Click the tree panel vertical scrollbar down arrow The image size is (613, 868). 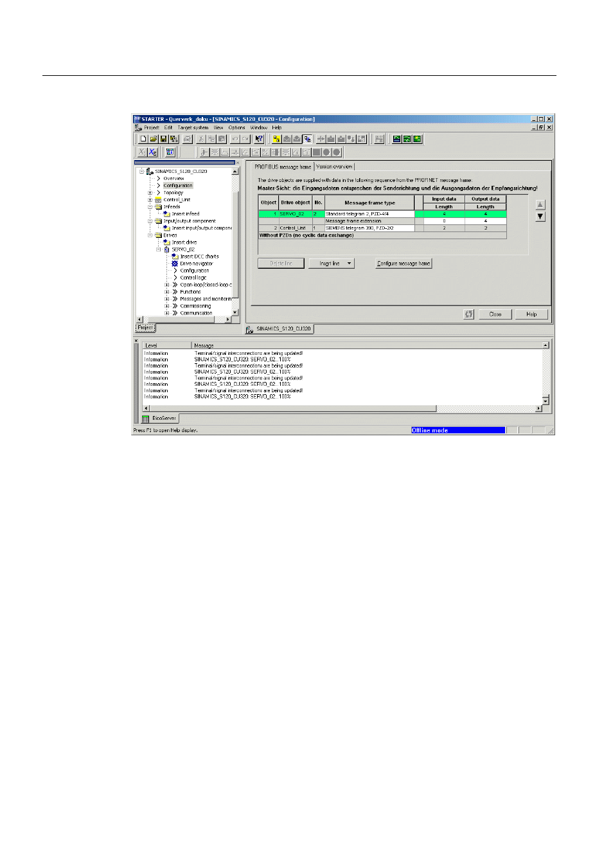(235, 312)
